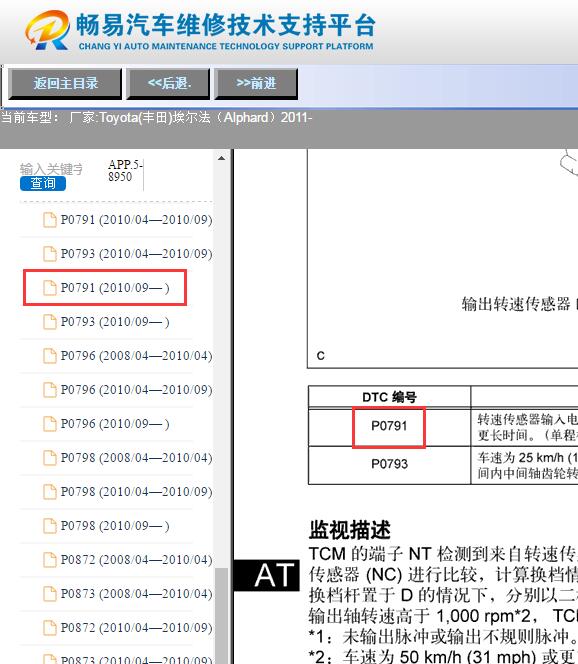
Task: Select tree entry P0796 (2010/09— )
Action: 115,424
